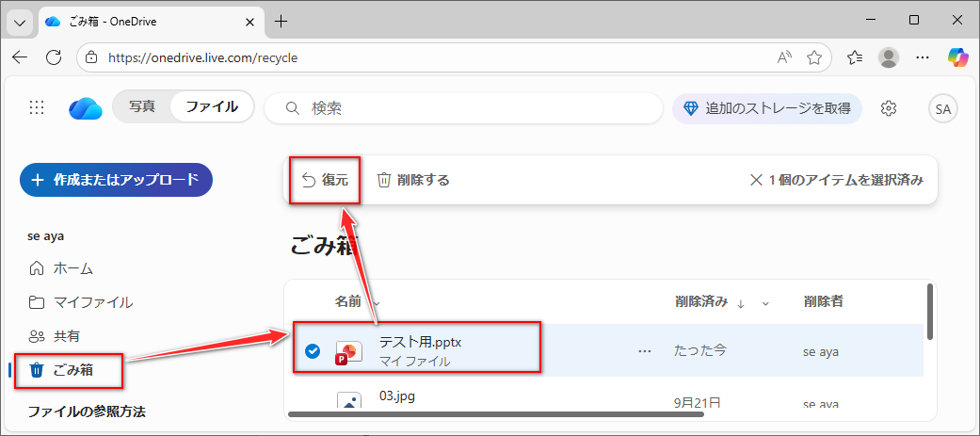This screenshot has height=436, width=980.
Task: Click たった今 deletion time cell
Action: 700,351
